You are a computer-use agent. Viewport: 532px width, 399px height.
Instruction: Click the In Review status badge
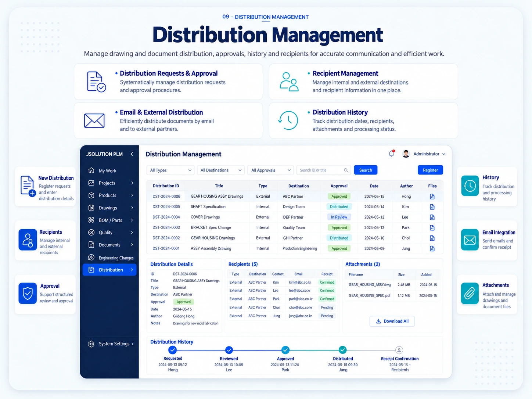[339, 217]
